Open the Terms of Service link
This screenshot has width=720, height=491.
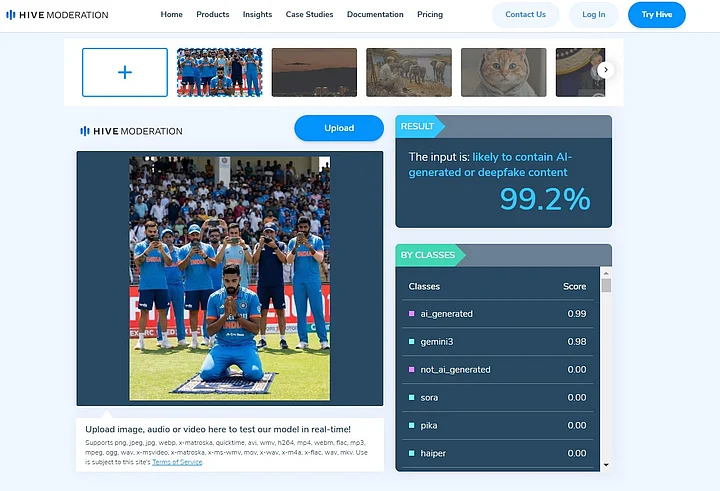pyautogui.click(x=177, y=462)
